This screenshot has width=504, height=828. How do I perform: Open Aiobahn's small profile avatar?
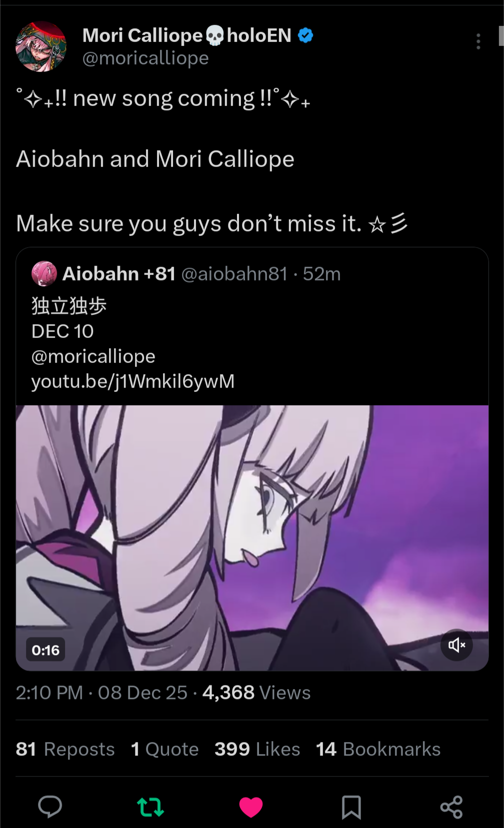(x=44, y=273)
